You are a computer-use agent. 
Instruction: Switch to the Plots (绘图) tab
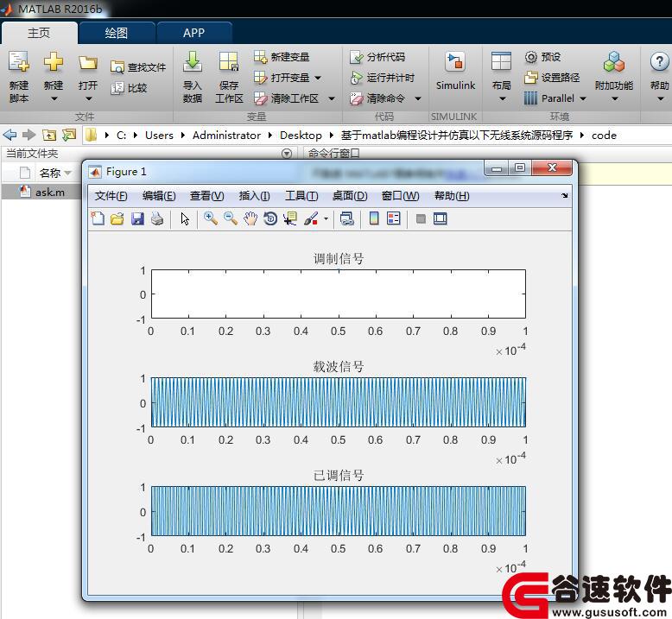(116, 33)
